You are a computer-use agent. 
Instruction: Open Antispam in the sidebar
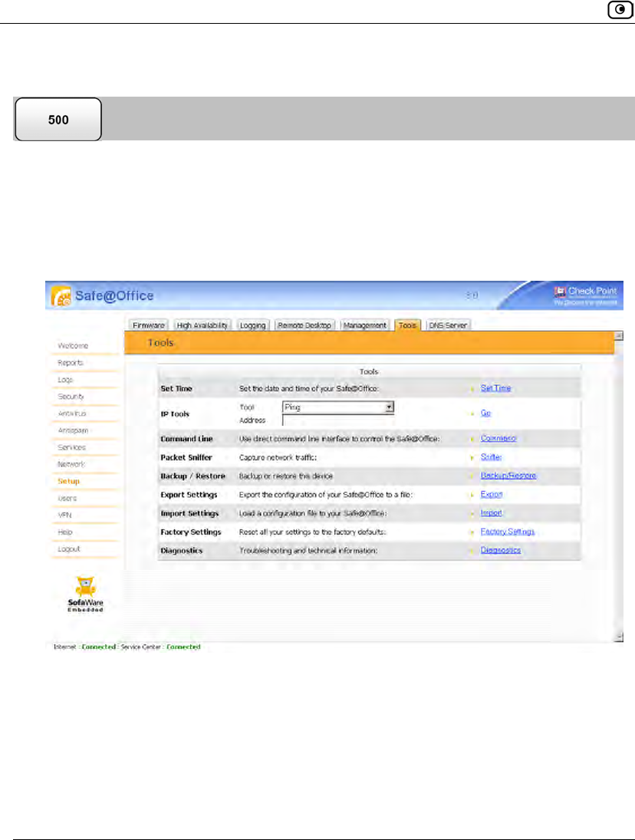coord(73,430)
